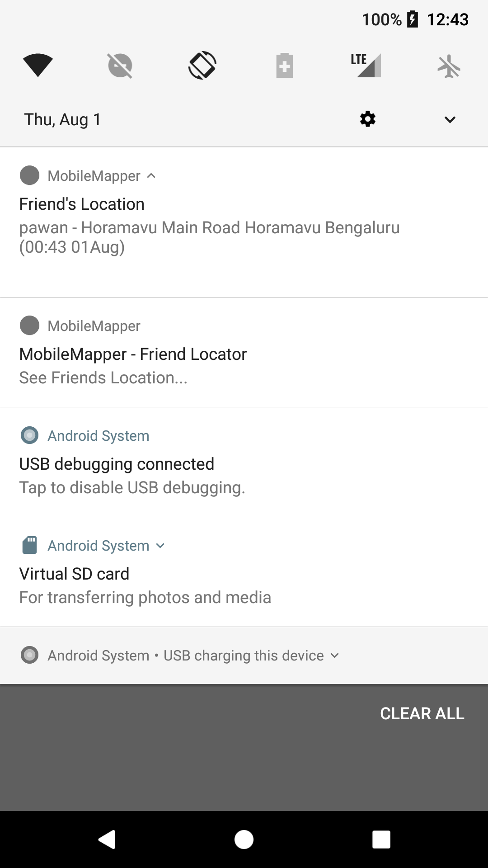Image resolution: width=488 pixels, height=868 pixels.
Task: Tap CLEAR ALL to dismiss notifications
Action: (x=422, y=713)
